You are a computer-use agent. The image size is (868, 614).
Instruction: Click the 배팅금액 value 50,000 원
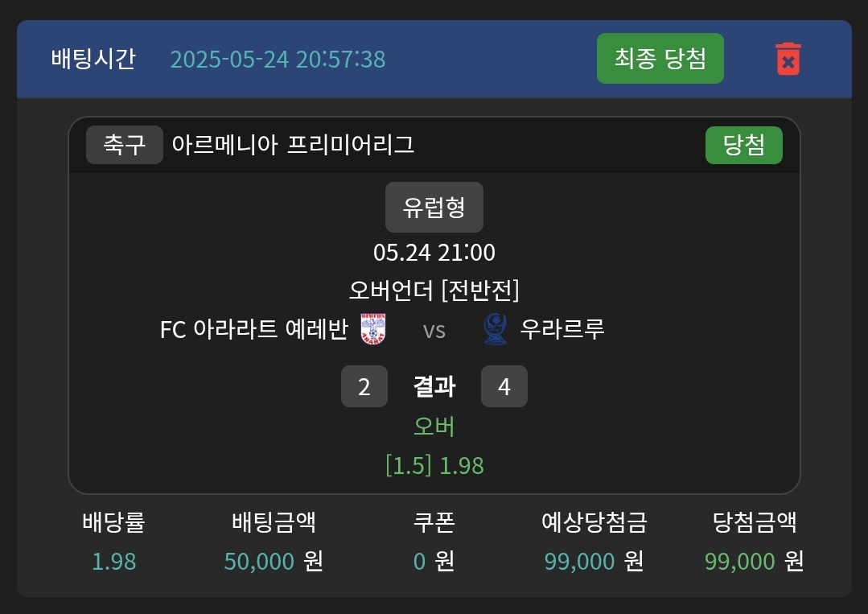274,561
